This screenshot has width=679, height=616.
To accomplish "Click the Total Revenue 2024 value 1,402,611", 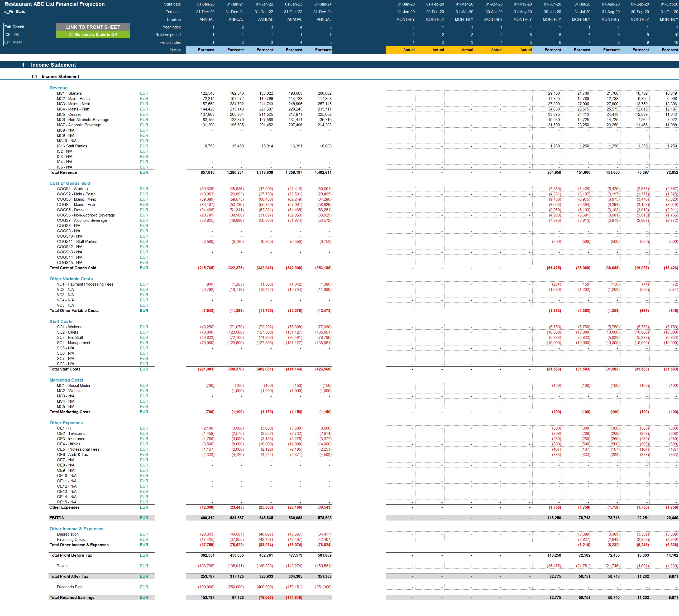I will (323, 172).
